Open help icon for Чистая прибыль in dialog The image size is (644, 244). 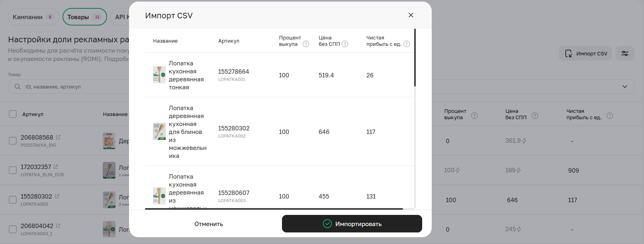coord(407,44)
